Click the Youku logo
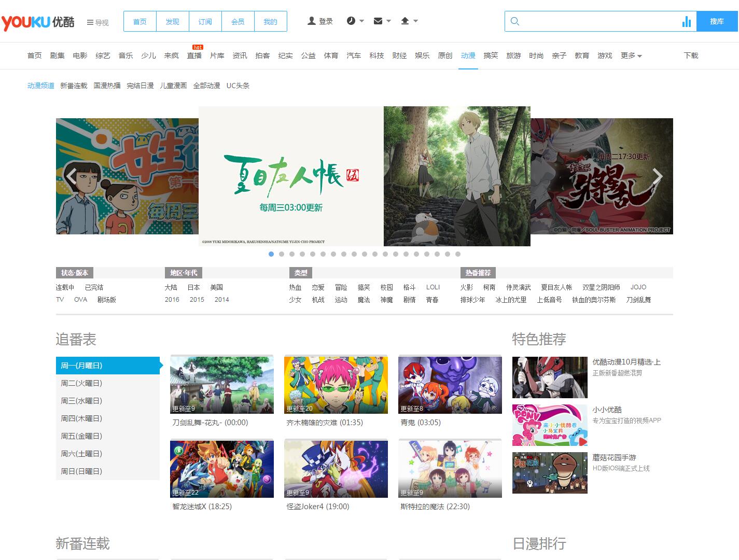The height and width of the screenshot is (560, 739). click(38, 22)
